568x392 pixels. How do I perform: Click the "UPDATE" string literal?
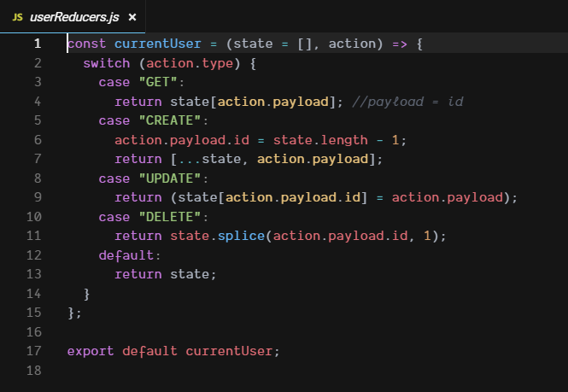coord(170,178)
